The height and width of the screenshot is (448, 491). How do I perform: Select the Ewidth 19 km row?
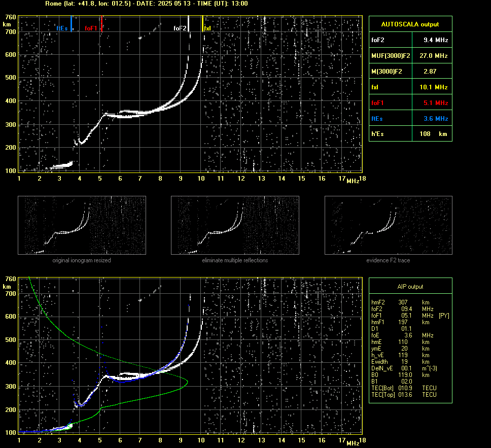point(400,362)
